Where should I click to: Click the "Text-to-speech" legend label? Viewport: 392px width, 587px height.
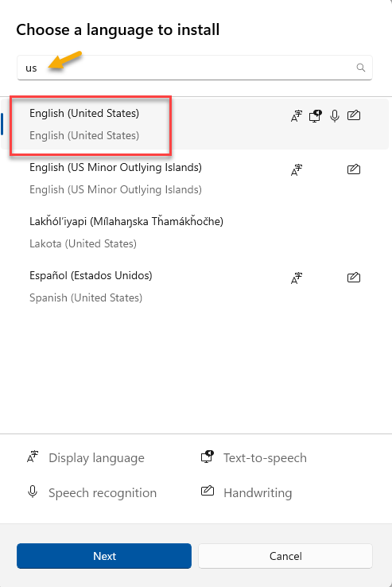(265, 458)
